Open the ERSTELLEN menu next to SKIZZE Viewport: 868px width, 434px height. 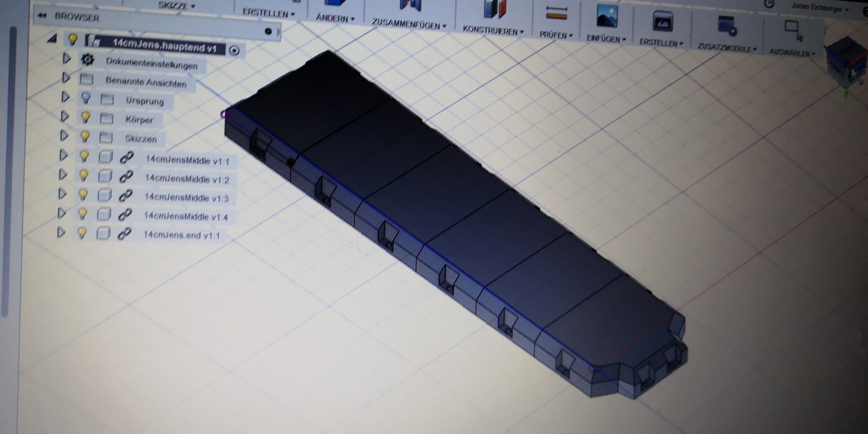pyautogui.click(x=269, y=14)
